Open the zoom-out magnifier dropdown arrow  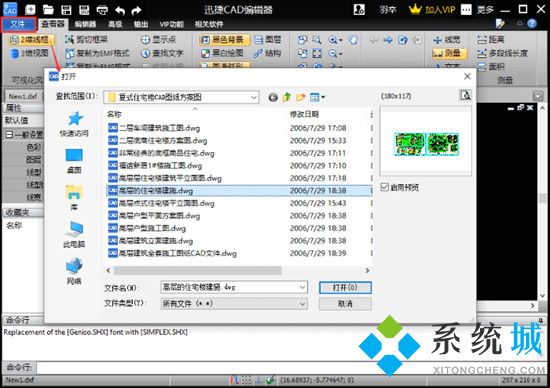340,54
